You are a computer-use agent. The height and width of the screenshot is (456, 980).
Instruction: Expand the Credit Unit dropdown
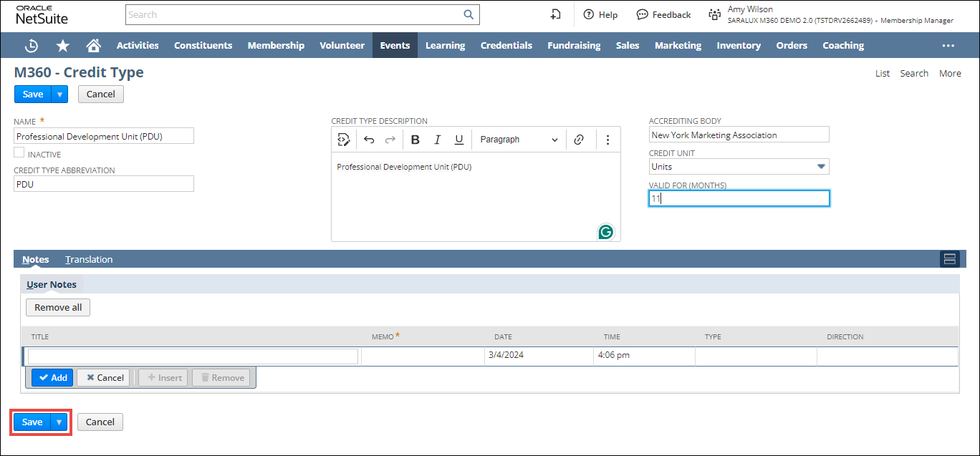click(821, 167)
